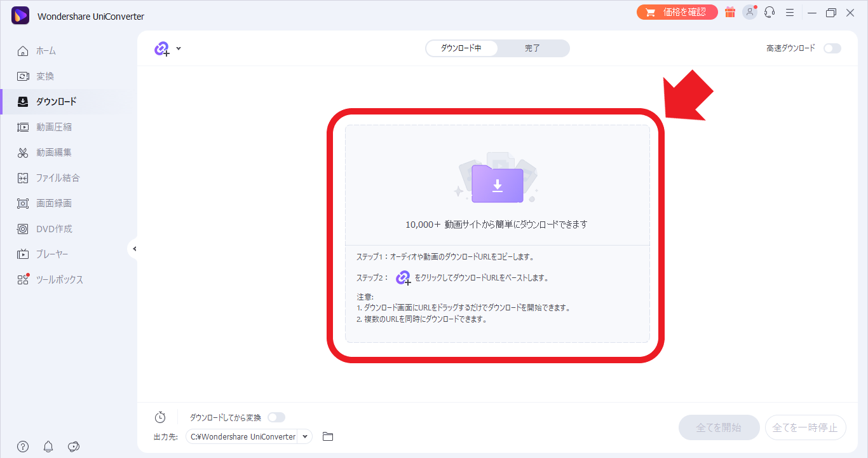
Task: Select ダウンロード in the sidebar
Action: pyautogui.click(x=47, y=102)
